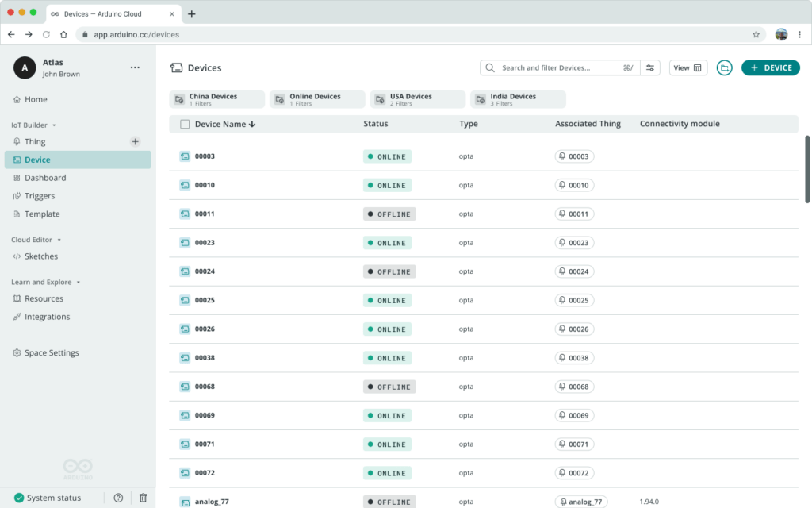Click the add DEVICE button
The width and height of the screenshot is (812, 508).
click(x=770, y=68)
